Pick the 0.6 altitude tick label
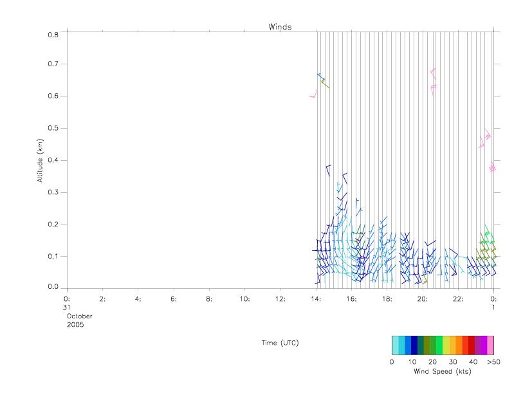This screenshot has width=532, height=393. tap(53, 96)
